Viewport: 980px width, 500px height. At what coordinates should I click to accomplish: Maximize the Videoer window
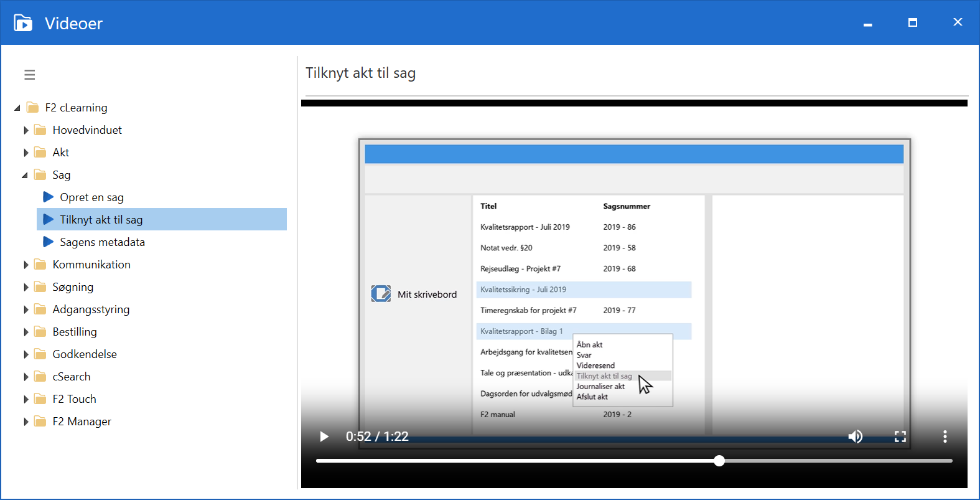pos(913,23)
